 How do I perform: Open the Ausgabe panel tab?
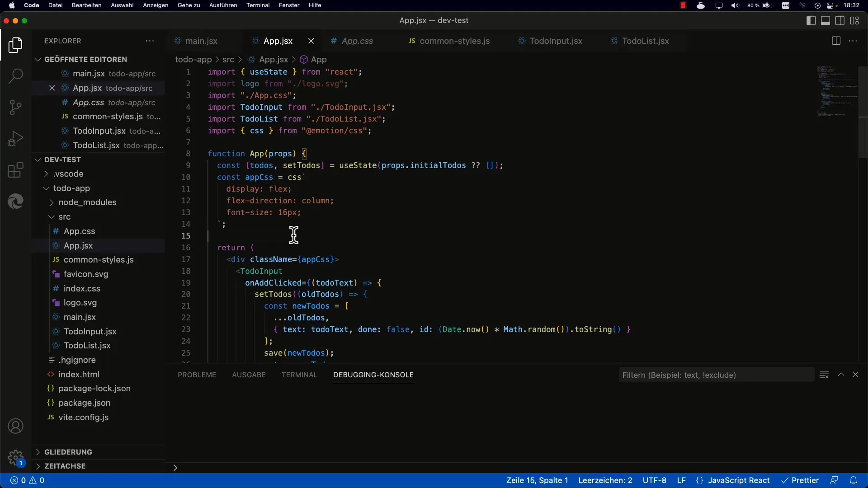249,375
